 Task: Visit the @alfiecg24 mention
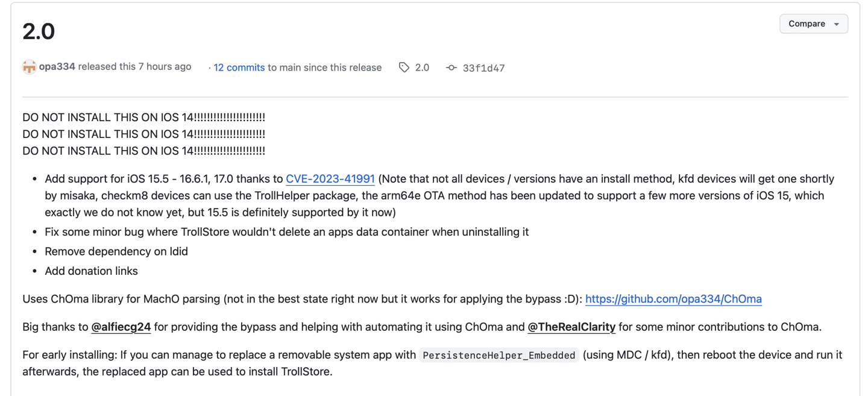tap(121, 327)
